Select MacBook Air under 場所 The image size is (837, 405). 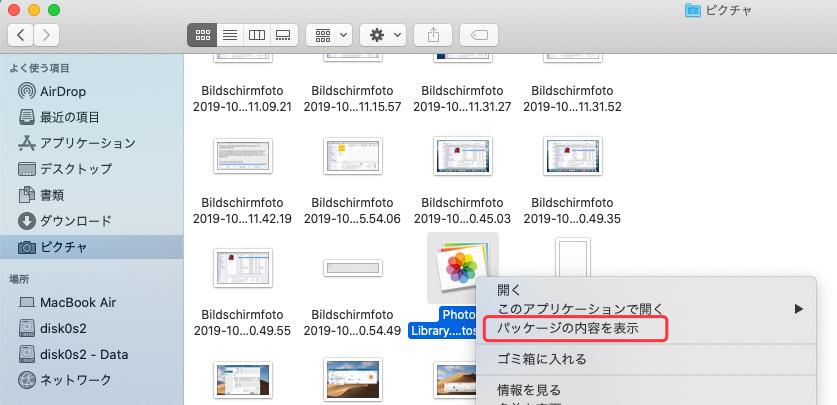(78, 302)
